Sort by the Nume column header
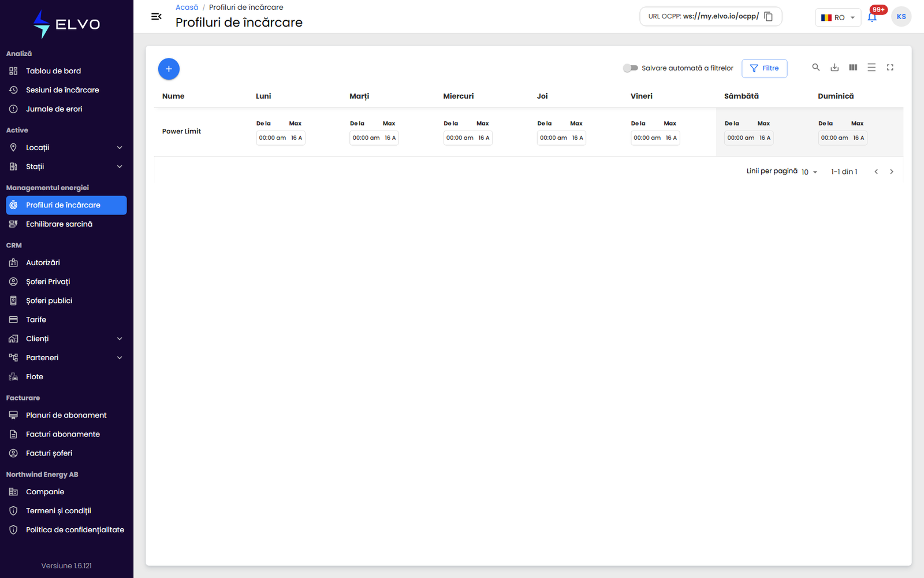This screenshot has height=578, width=924. point(173,97)
